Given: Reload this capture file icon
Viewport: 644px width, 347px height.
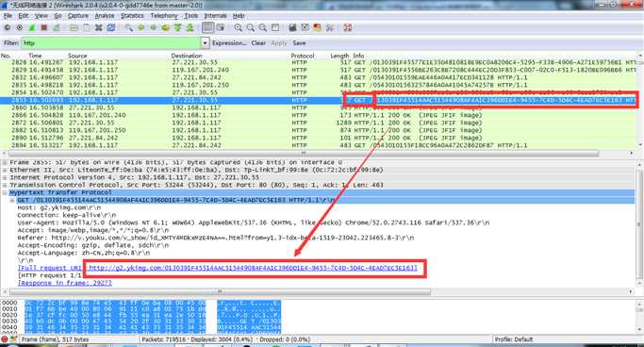Looking at the screenshot, I should click(111, 28).
